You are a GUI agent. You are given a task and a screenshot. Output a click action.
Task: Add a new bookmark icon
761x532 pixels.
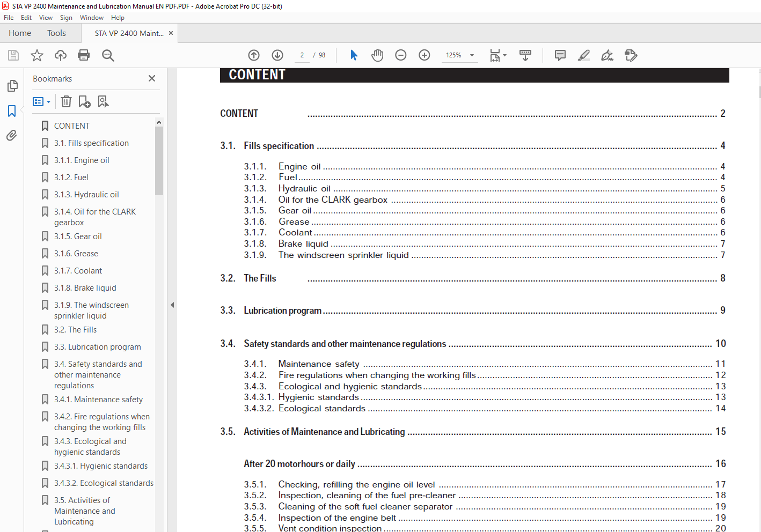84,101
